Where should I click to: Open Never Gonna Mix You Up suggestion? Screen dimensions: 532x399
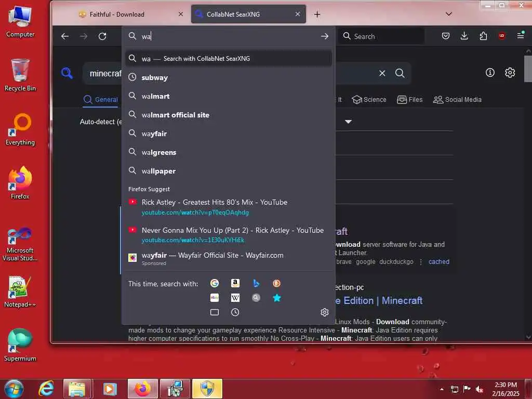(229, 235)
